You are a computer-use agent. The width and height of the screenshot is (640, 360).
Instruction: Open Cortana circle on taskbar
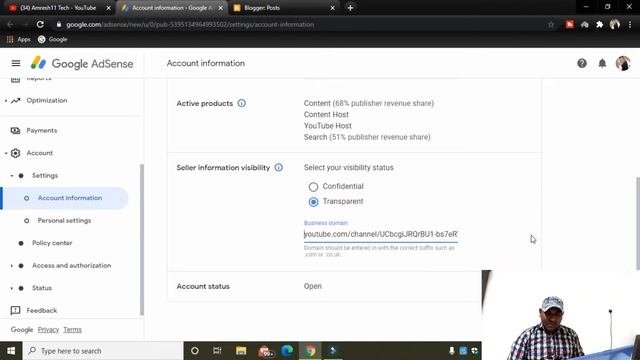pyautogui.click(x=195, y=351)
